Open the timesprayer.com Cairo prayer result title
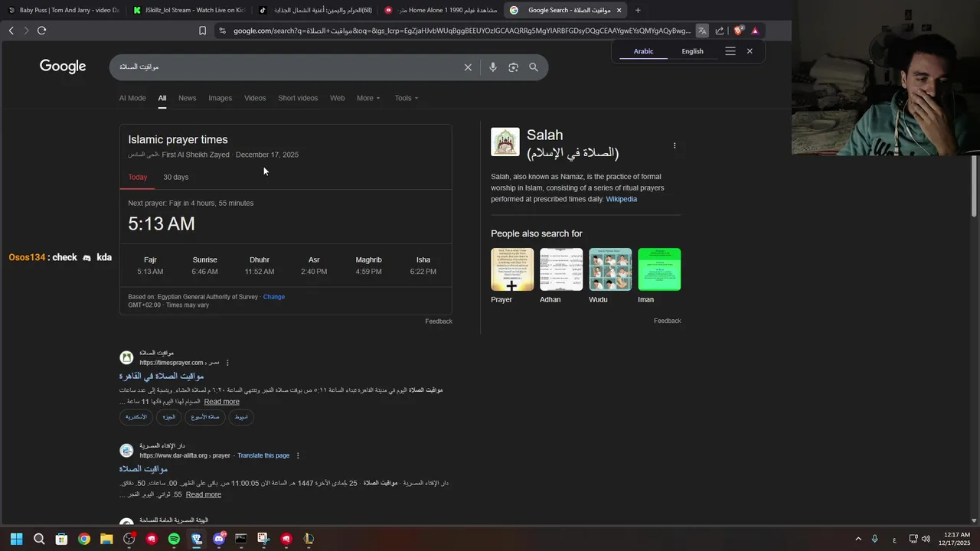Screen dimensions: 980x551 [x=162, y=376]
